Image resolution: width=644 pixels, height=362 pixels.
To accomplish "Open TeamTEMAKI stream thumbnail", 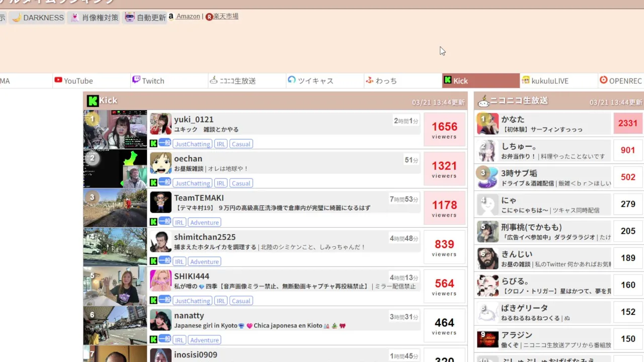I will click(115, 208).
